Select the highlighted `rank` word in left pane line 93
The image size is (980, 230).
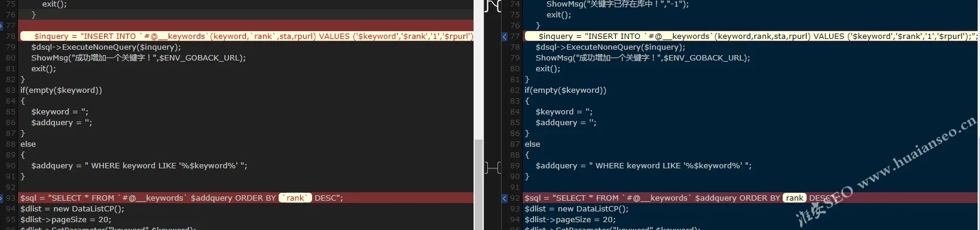(x=295, y=198)
